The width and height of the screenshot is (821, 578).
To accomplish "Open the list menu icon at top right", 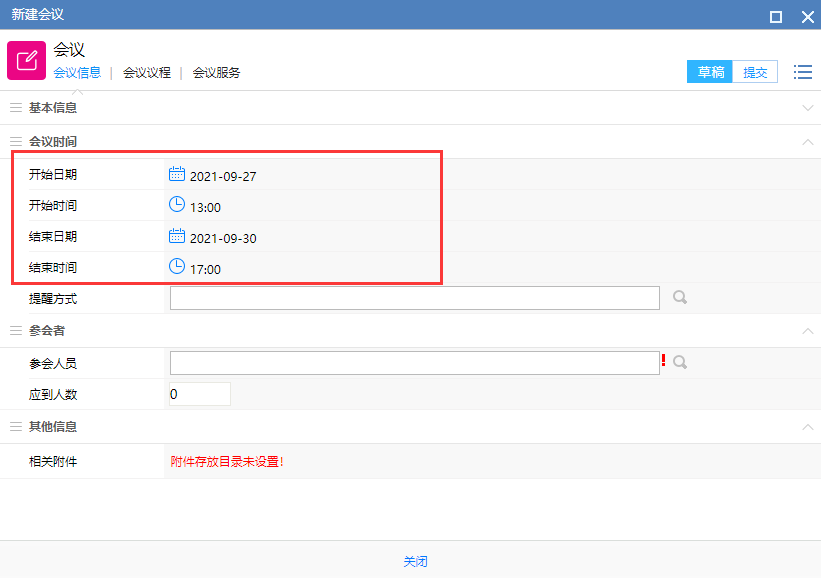I will point(802,72).
